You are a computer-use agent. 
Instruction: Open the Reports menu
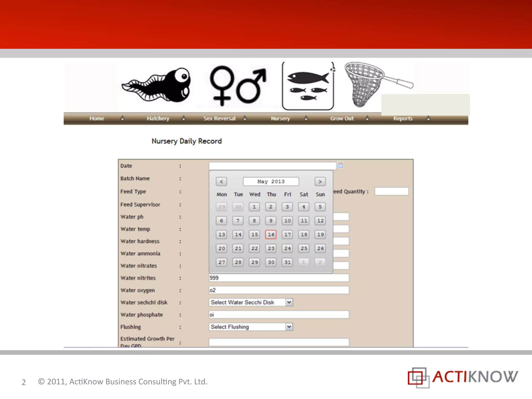click(x=403, y=118)
